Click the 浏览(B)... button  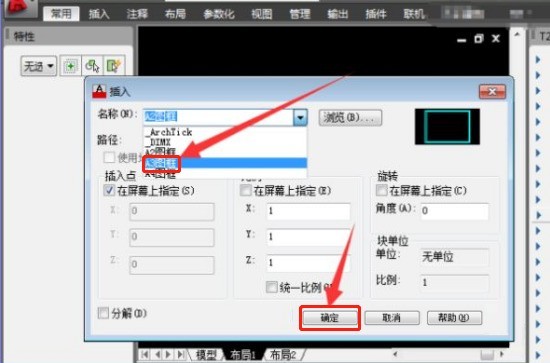click(x=350, y=117)
